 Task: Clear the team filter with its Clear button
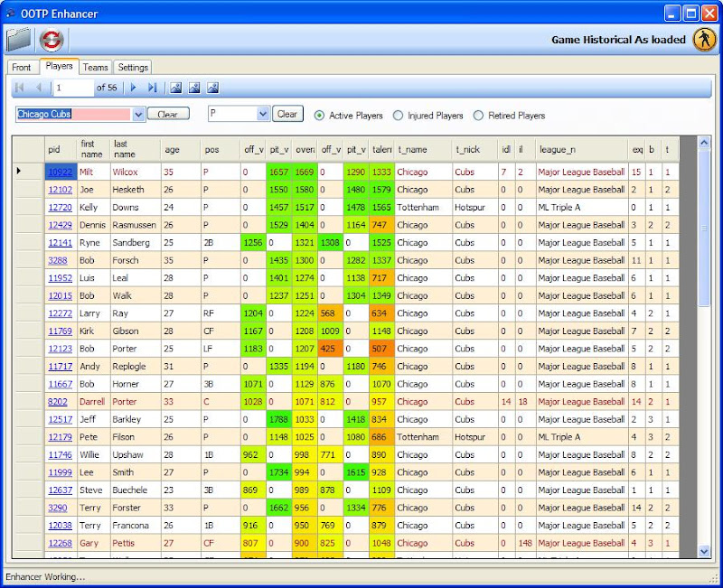(169, 114)
